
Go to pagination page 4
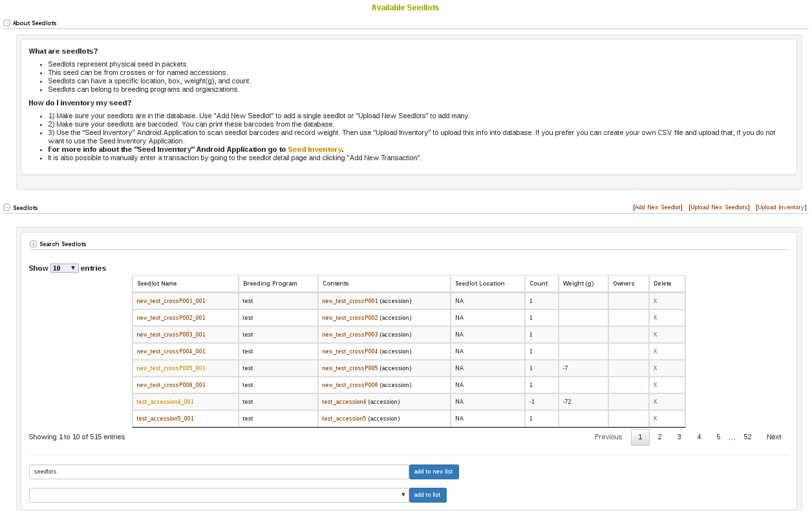point(699,437)
